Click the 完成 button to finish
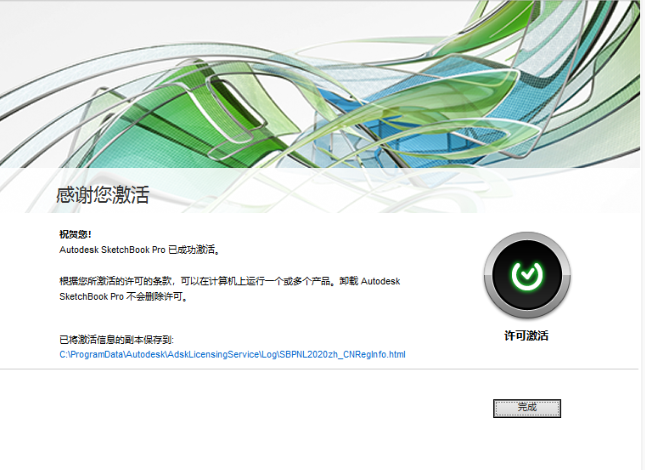Viewport: 645px width, 470px height. coord(526,408)
